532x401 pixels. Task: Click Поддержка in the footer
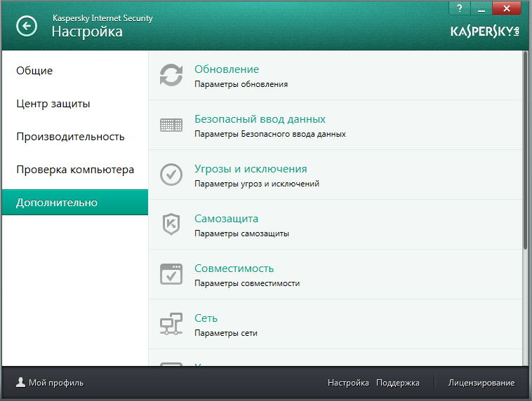pos(398,383)
